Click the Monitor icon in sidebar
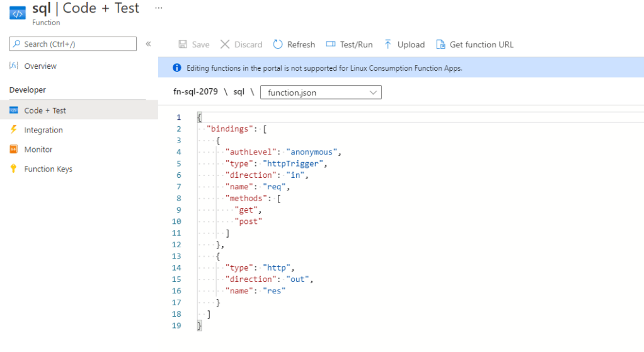644x352 pixels. click(14, 150)
